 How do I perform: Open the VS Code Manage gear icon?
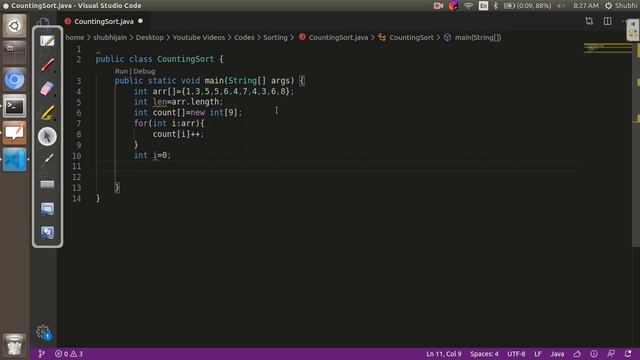click(x=43, y=332)
